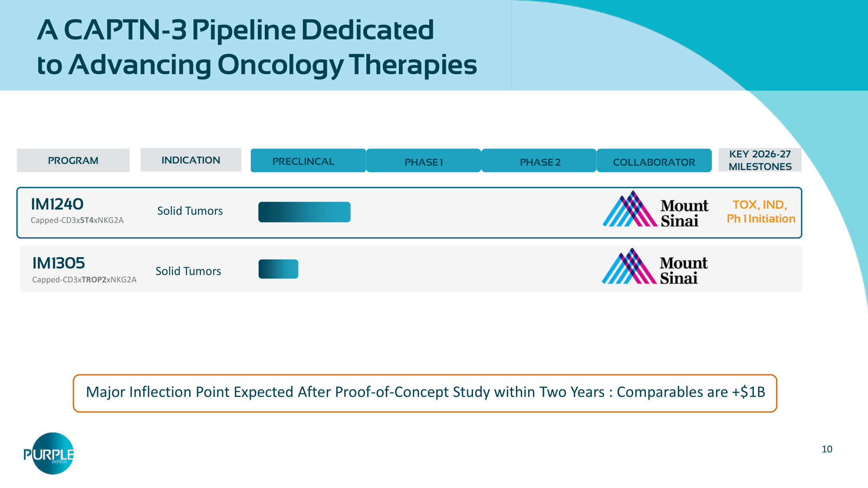Click the Major Inflection Point callout box
Image resolution: width=868 pixels, height=488 pixels.
pyautogui.click(x=425, y=393)
